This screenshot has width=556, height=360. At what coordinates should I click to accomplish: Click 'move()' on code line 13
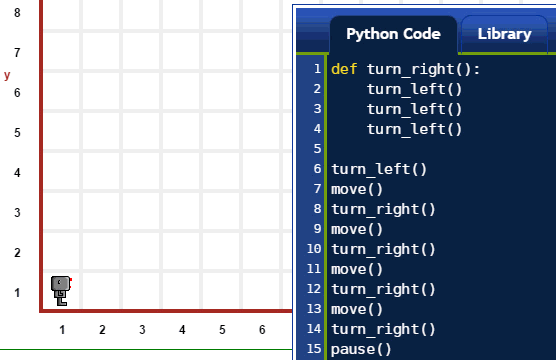357,309
